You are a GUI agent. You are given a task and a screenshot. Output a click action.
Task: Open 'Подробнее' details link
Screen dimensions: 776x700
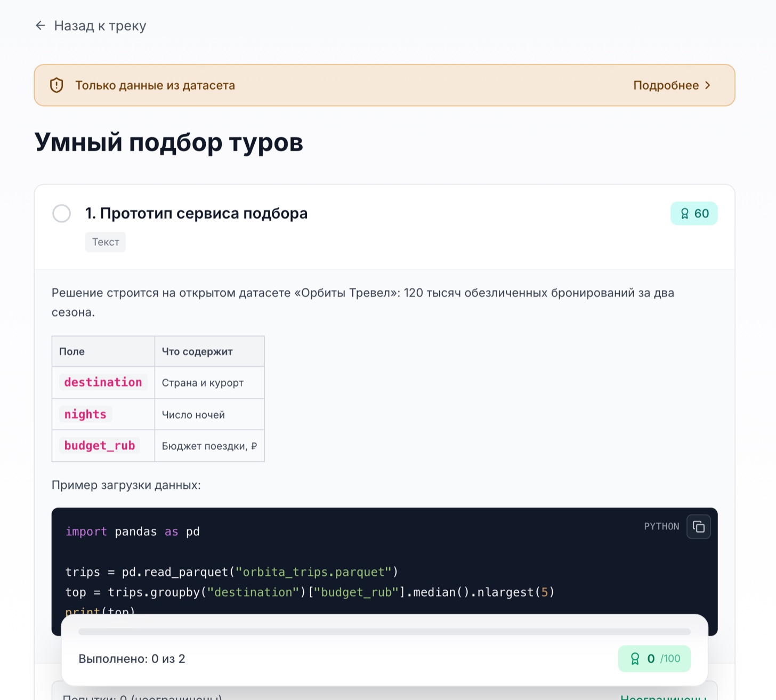tap(672, 85)
